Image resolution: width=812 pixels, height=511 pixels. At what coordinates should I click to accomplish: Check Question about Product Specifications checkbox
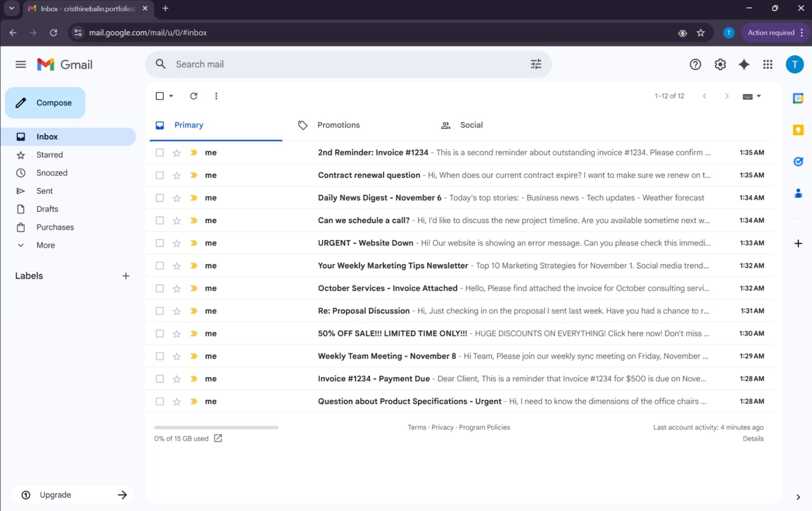click(160, 401)
